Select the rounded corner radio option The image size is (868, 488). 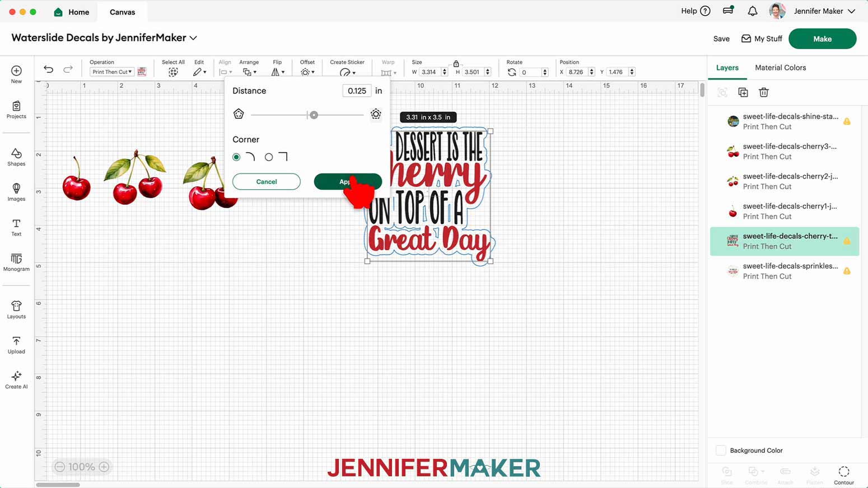(236, 157)
